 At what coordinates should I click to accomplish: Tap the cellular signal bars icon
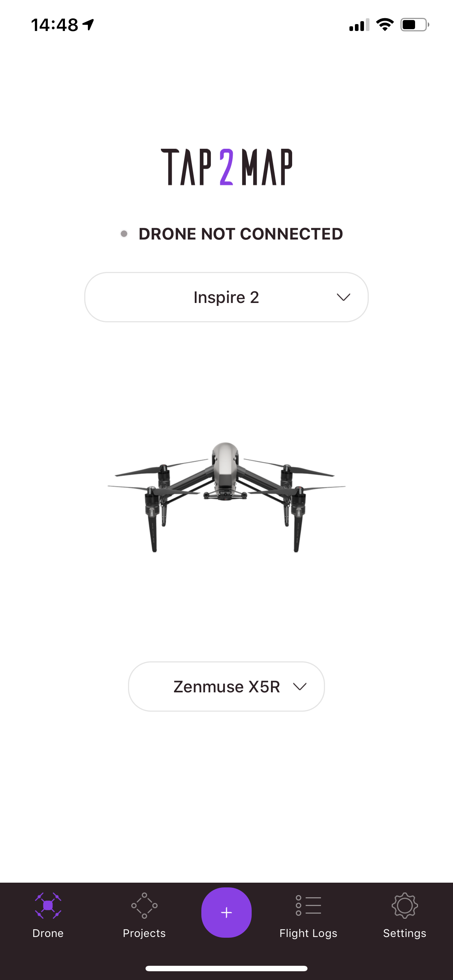click(359, 25)
